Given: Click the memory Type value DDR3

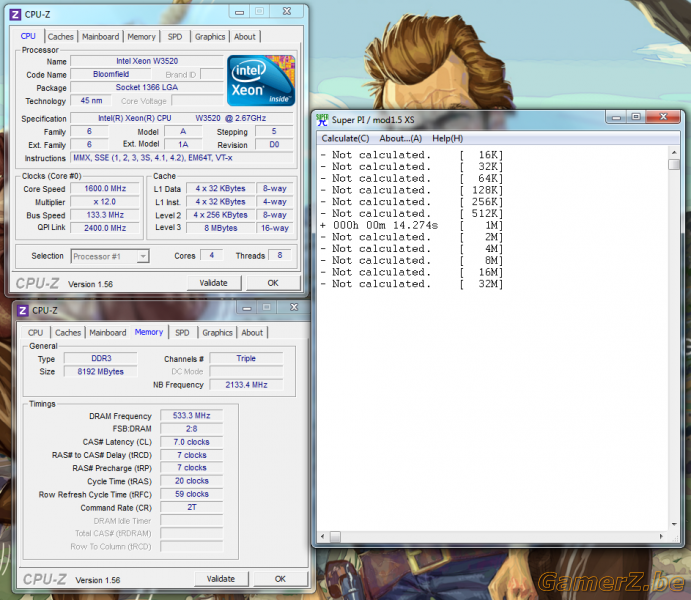Looking at the screenshot, I should pos(101,358).
